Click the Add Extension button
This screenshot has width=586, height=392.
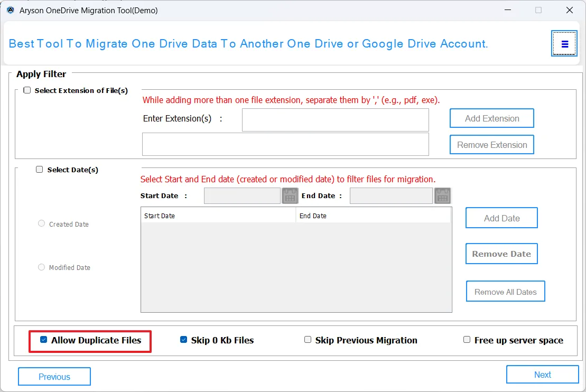(x=491, y=118)
